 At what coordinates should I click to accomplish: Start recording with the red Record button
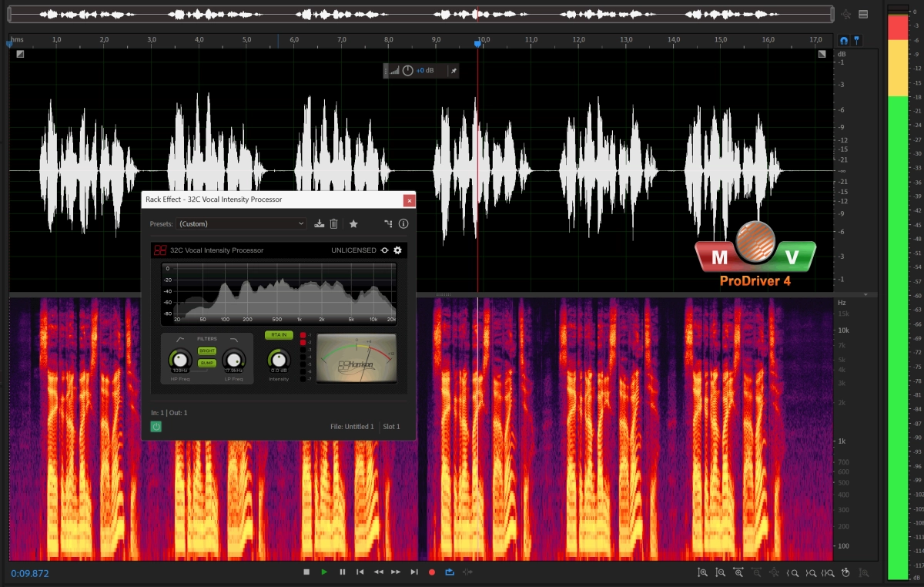coord(432,572)
